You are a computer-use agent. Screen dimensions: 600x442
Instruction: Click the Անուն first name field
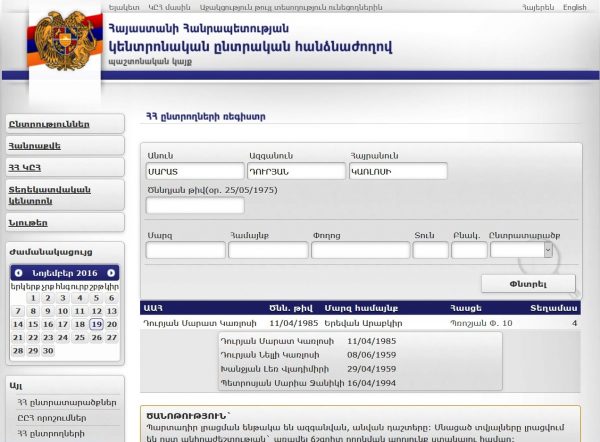click(194, 171)
